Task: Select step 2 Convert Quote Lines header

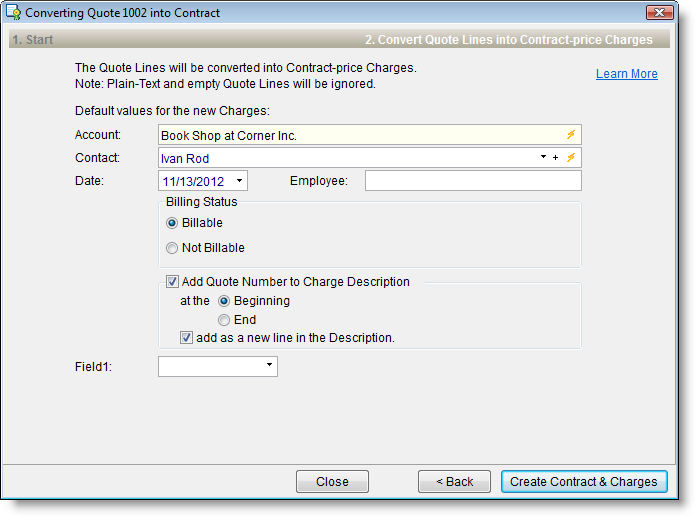Action: pos(508,40)
